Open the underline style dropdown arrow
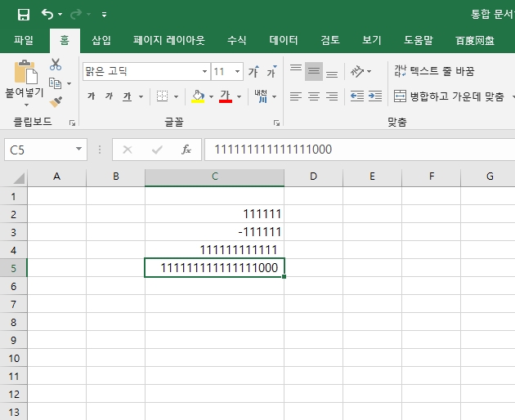Image resolution: width=515 pixels, height=420 pixels. pyautogui.click(x=141, y=96)
